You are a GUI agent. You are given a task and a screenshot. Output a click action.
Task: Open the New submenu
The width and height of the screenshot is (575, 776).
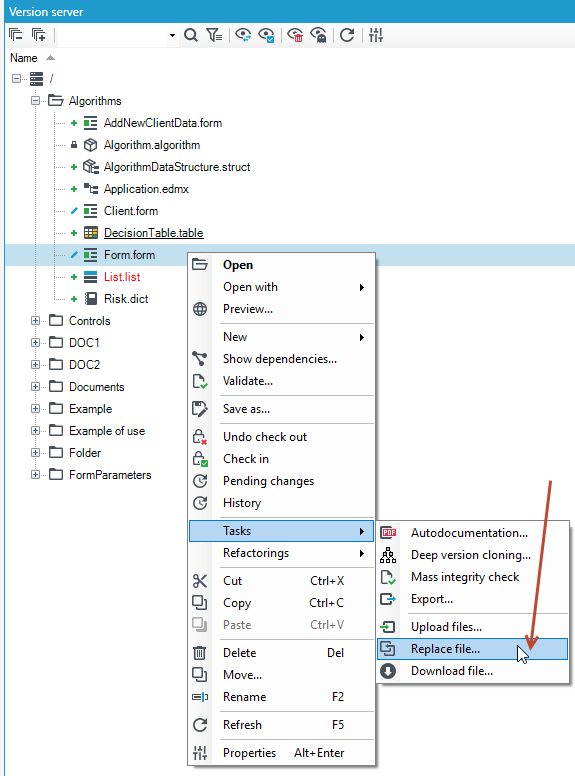pyautogui.click(x=282, y=337)
